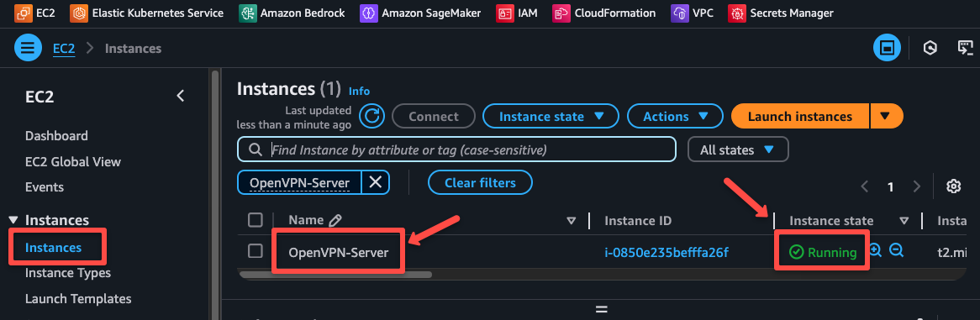Open Secrets Manager shortcut

tap(781, 13)
